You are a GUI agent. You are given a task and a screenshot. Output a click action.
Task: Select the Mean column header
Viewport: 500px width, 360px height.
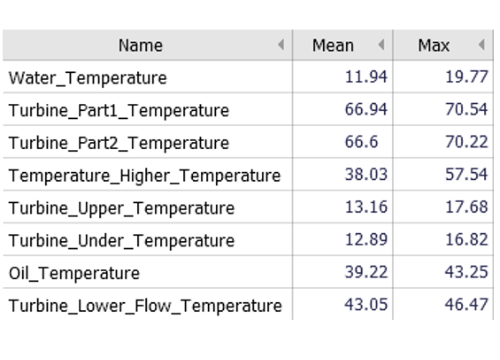(343, 45)
